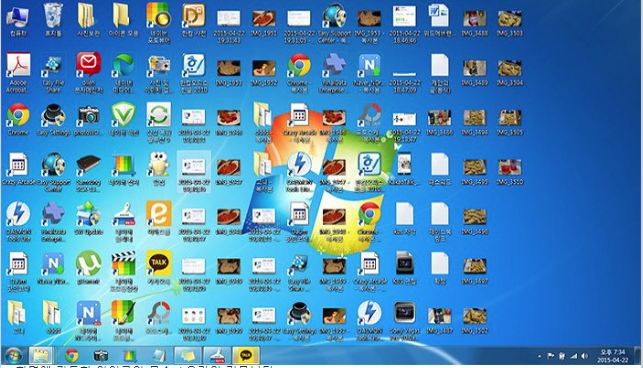643x368 pixels.
Task: Select the IMG_3503 photo thumbnail
Action: [x=510, y=23]
